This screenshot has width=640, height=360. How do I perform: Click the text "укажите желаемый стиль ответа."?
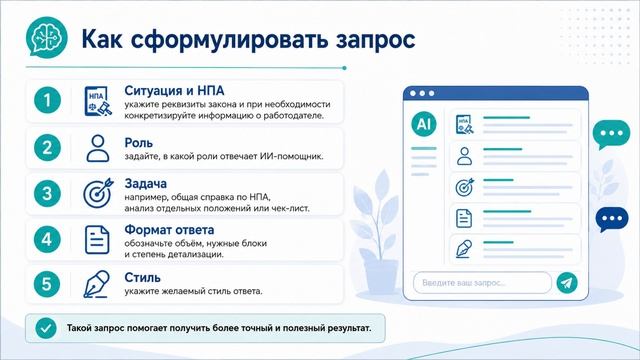point(193,291)
